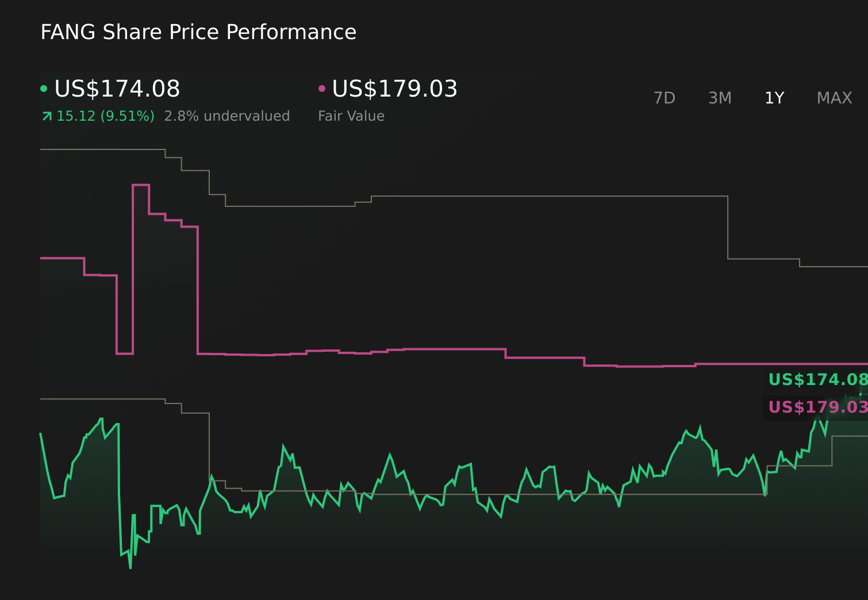Click the US$174.08 share price heading

[117, 89]
